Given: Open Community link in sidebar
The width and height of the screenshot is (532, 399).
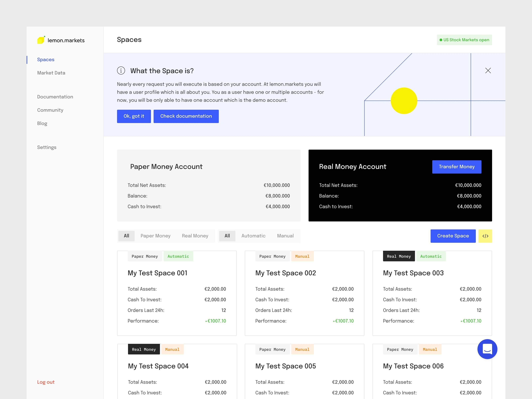Looking at the screenshot, I should tap(50, 110).
